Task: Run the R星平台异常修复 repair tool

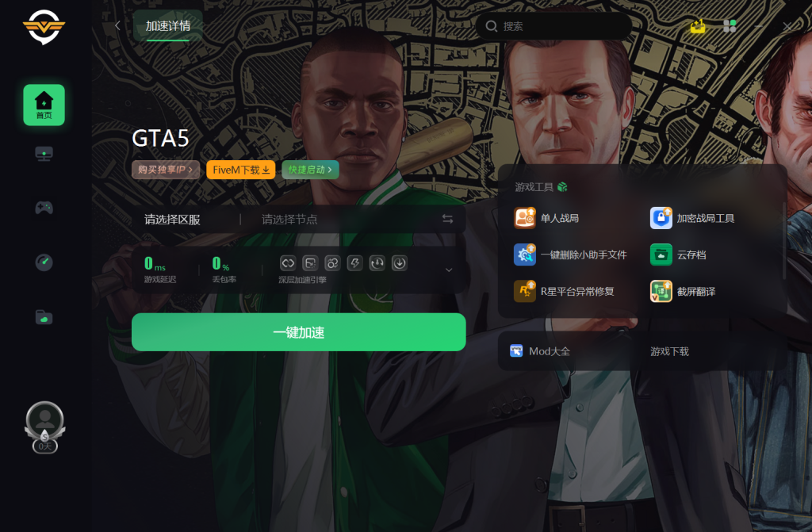Action: (564, 291)
